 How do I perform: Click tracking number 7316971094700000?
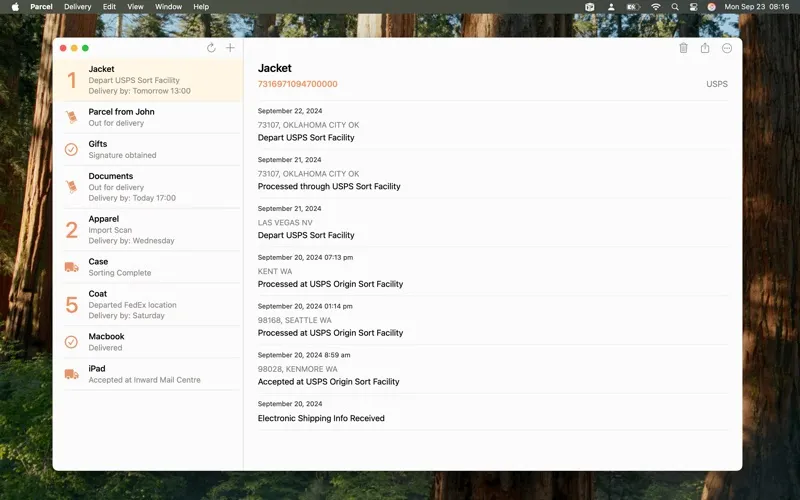[298, 84]
